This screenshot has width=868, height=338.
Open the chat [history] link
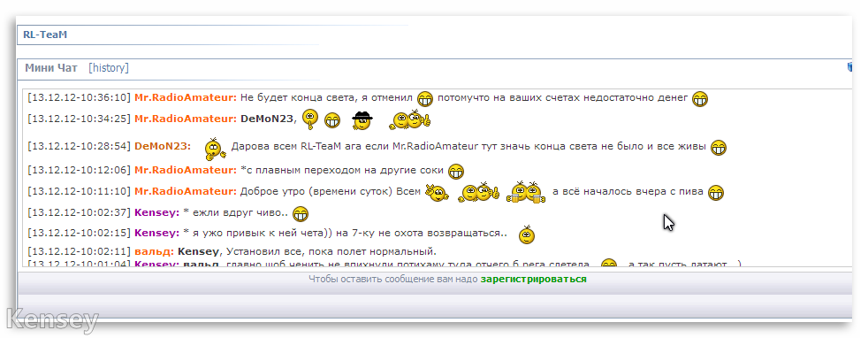click(x=109, y=68)
